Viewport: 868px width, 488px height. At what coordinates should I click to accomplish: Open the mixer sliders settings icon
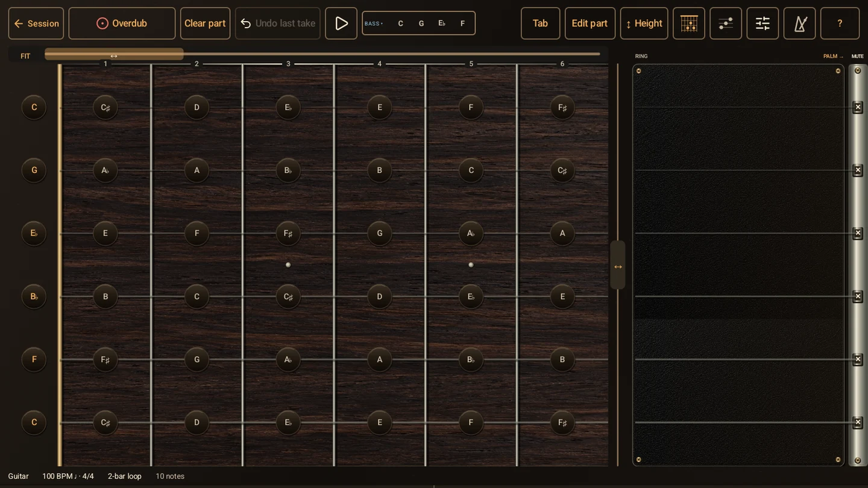point(763,23)
